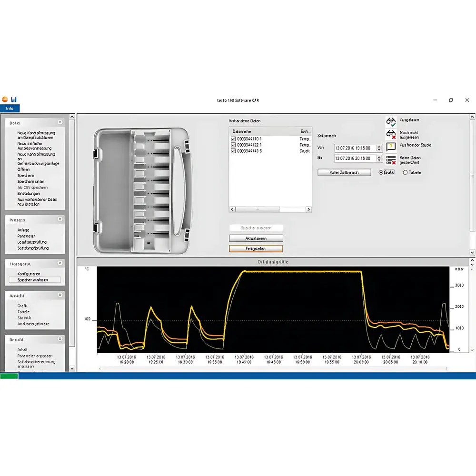
Task: Click the save diskette icon top-left
Action: (x=13, y=99)
